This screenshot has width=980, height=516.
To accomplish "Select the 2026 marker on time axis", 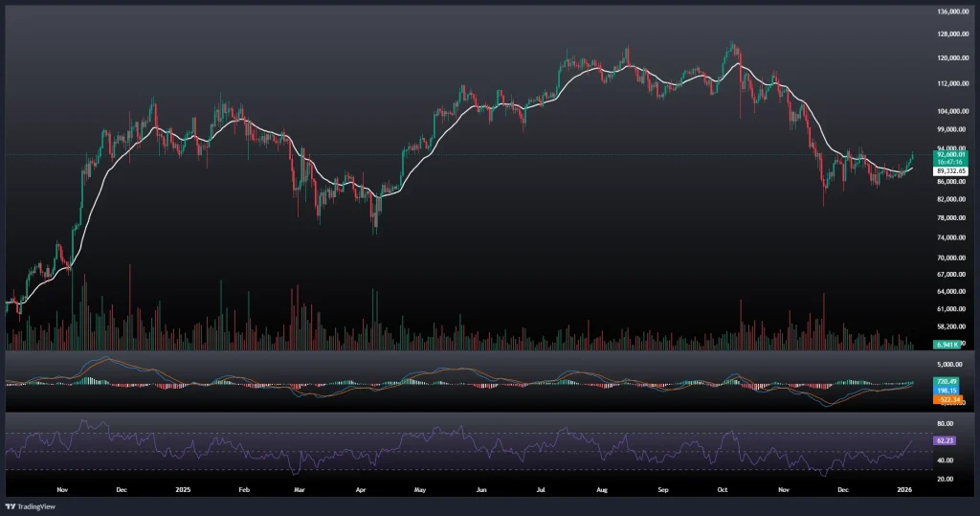I will coord(903,487).
